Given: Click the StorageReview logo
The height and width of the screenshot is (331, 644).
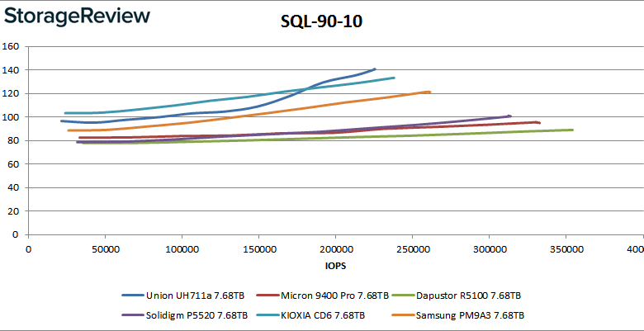Looking at the screenshot, I should pyautogui.click(x=78, y=17).
